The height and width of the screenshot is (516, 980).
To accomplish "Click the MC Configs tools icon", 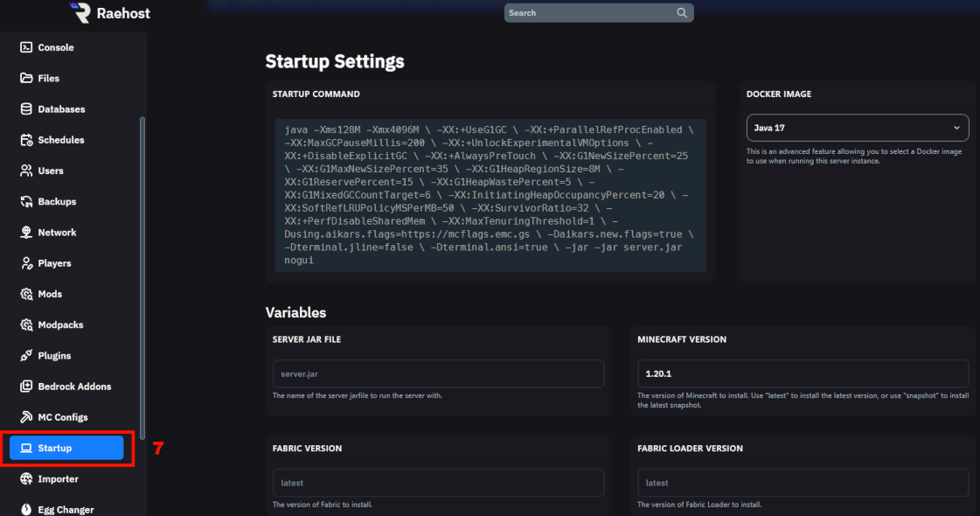I will coord(26,417).
